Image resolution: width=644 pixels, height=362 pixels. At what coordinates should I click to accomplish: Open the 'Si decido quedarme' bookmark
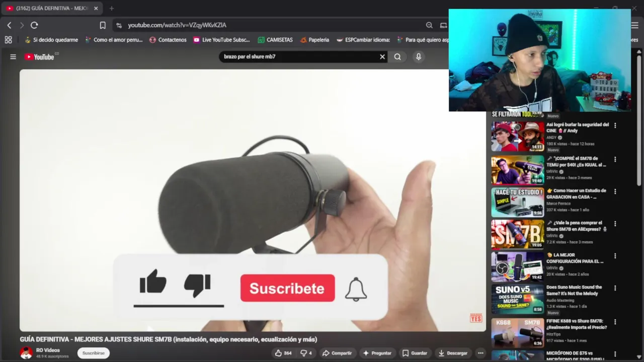click(51, 40)
